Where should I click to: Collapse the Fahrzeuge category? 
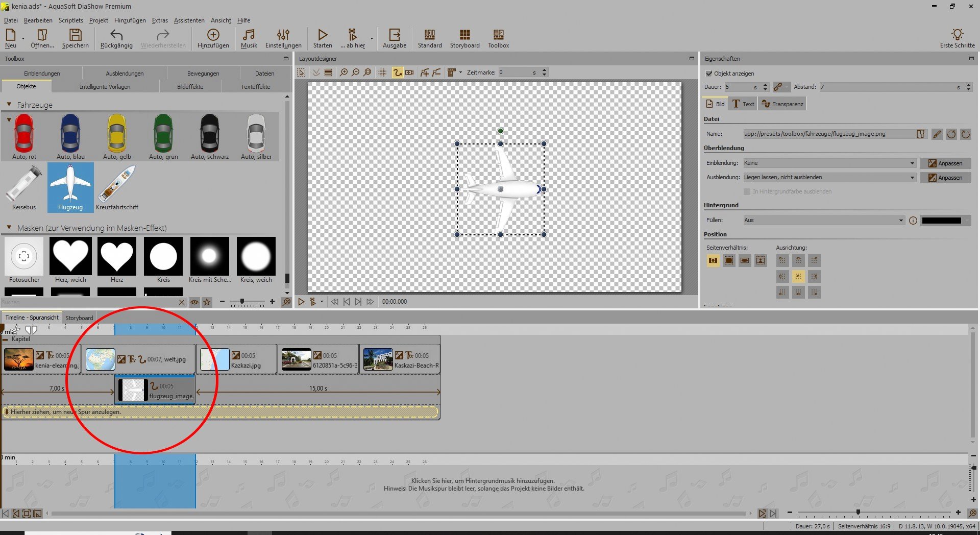(x=9, y=105)
